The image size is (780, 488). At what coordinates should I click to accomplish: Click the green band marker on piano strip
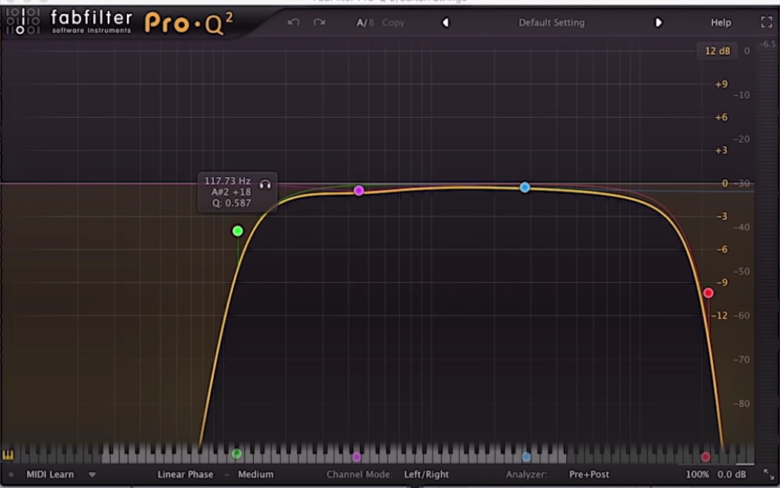tap(237, 454)
